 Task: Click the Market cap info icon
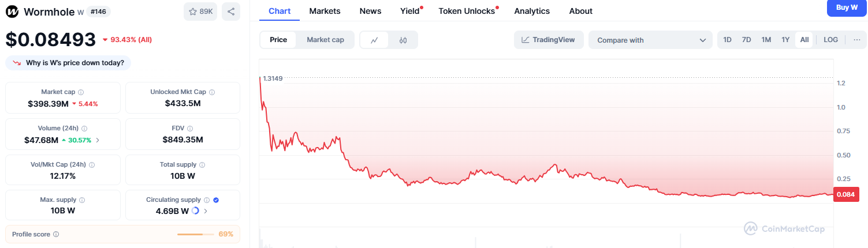click(x=81, y=92)
